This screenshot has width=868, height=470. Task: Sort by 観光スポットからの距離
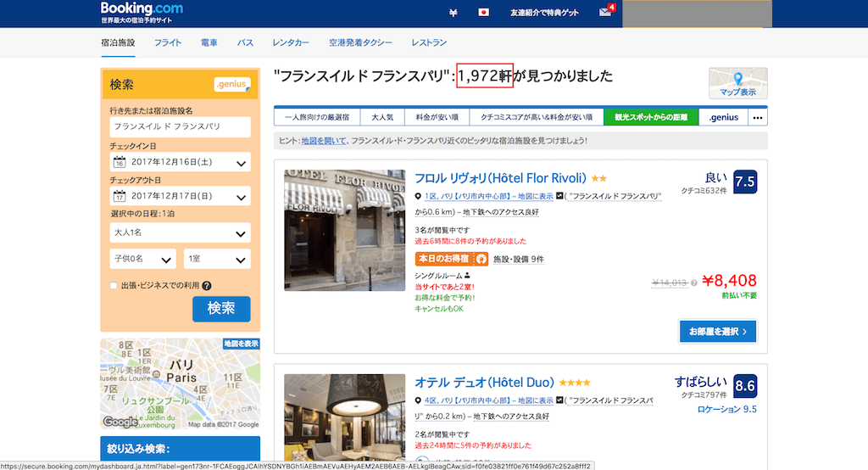(x=651, y=117)
